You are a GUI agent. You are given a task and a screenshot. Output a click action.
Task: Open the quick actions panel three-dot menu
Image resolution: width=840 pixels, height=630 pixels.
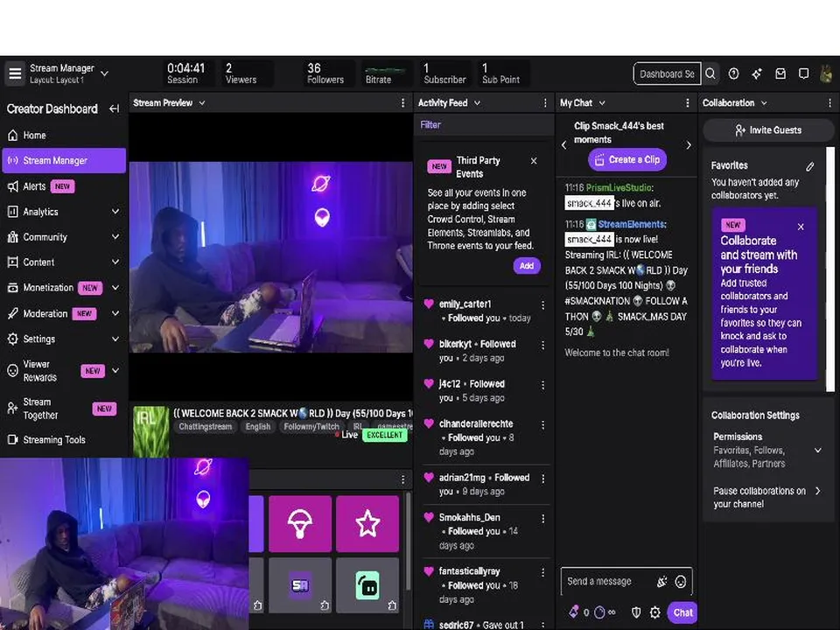[402, 479]
